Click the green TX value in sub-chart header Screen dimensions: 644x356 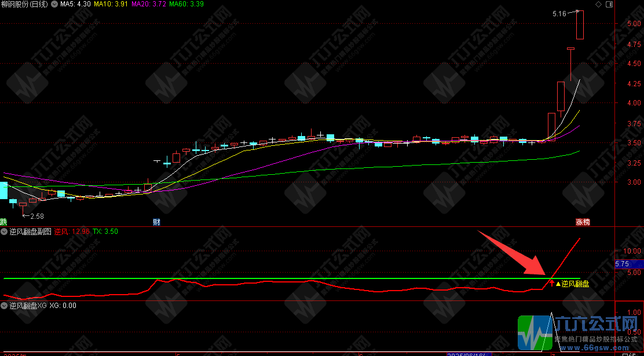click(x=105, y=232)
